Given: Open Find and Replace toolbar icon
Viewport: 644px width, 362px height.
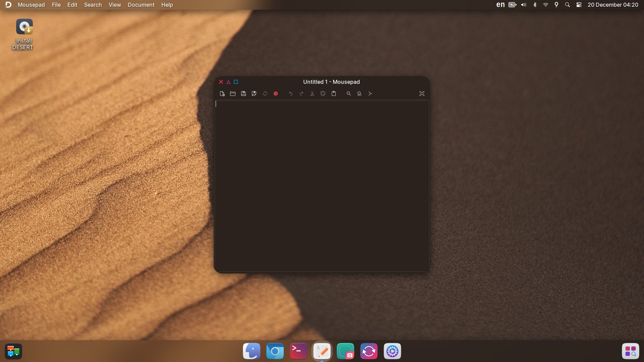Looking at the screenshot, I should tap(360, 94).
